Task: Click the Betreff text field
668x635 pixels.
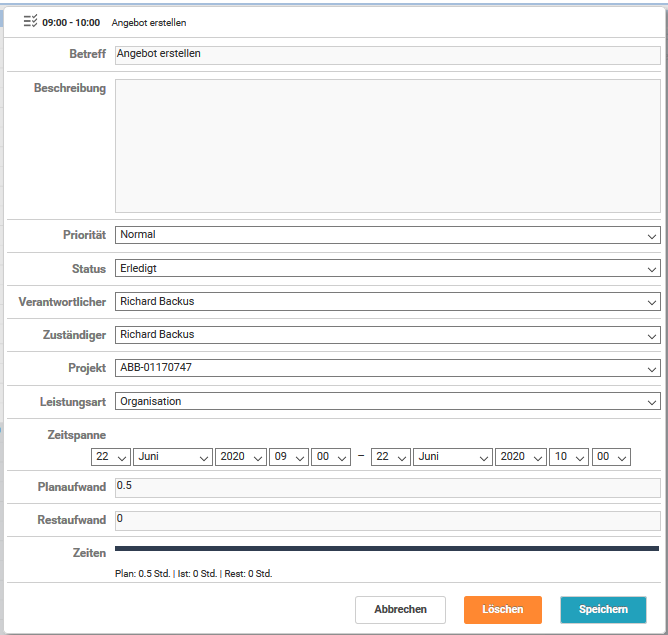Action: click(387, 55)
